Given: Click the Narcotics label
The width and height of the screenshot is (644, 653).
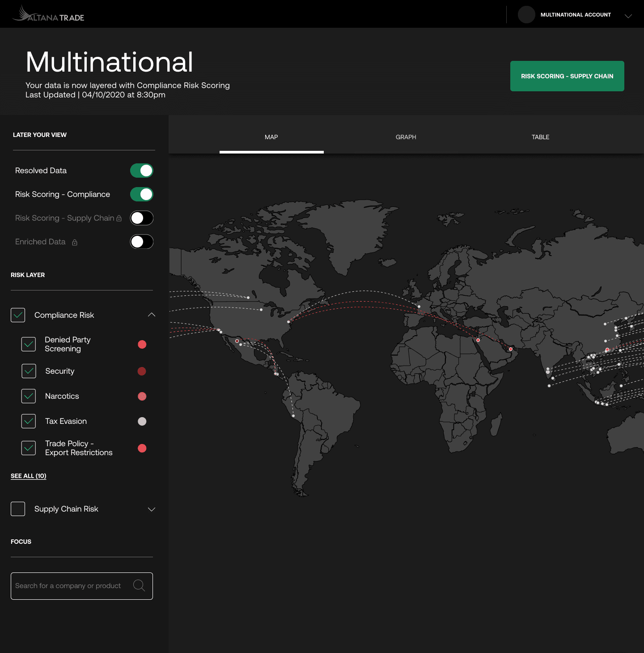Looking at the screenshot, I should pos(62,396).
